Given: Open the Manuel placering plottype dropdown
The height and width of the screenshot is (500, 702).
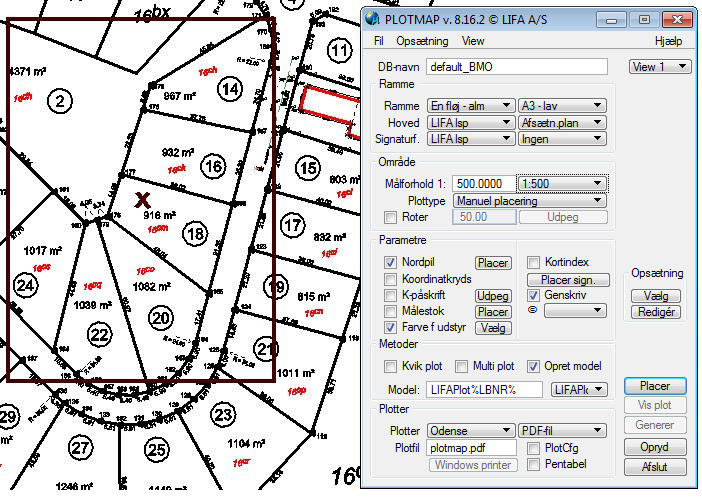Looking at the screenshot, I should (530, 201).
